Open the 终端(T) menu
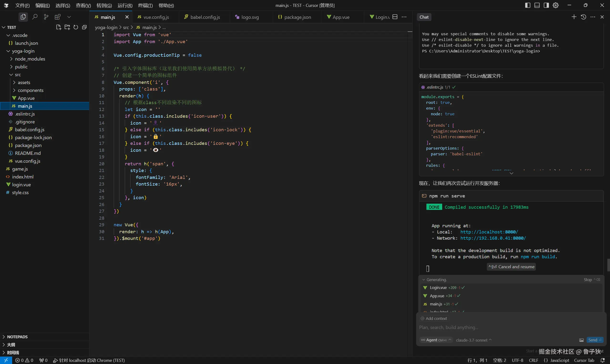The image size is (610, 364). pyautogui.click(x=145, y=5)
